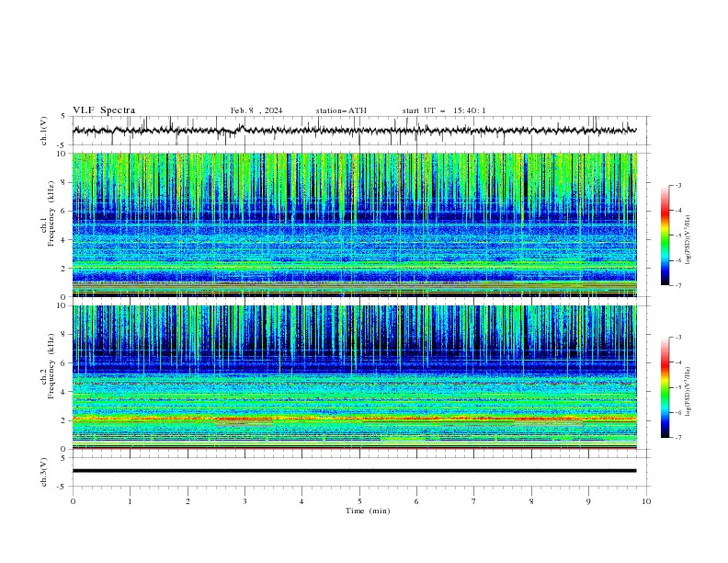Click the ch.2 "Frequency (kHz)" axis label
The image size is (728, 563).
tap(51, 366)
